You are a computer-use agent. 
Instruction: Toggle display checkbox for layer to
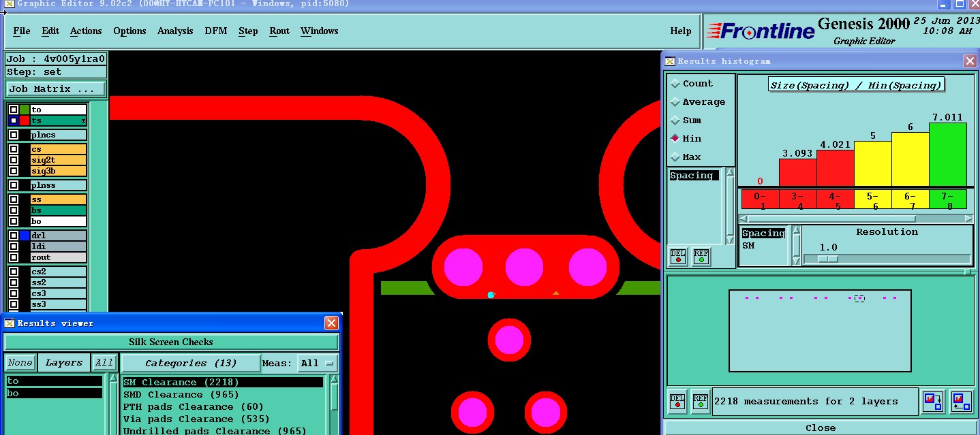tap(14, 110)
